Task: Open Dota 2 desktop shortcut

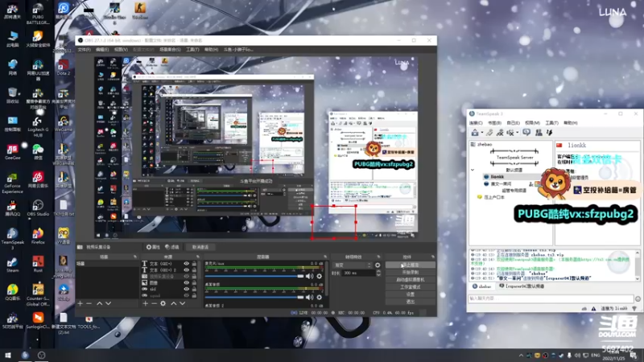Action: click(64, 68)
